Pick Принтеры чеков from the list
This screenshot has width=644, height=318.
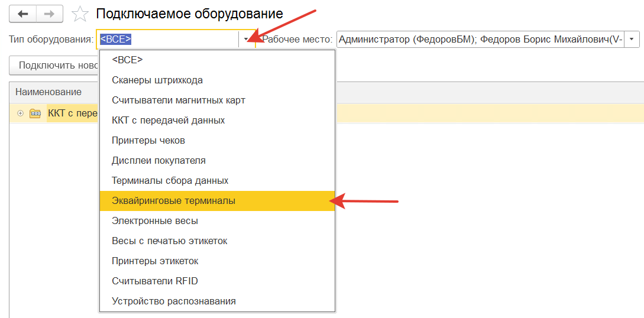[x=217, y=141]
